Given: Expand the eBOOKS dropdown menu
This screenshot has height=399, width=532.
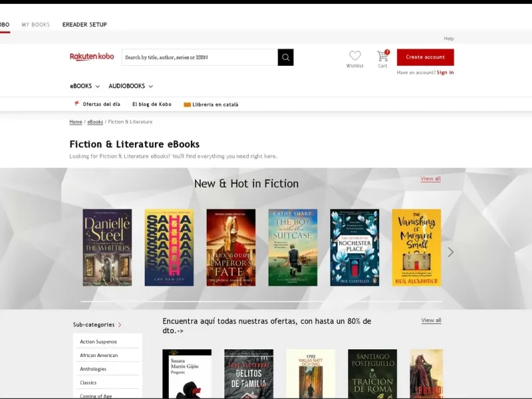Looking at the screenshot, I should [85, 86].
